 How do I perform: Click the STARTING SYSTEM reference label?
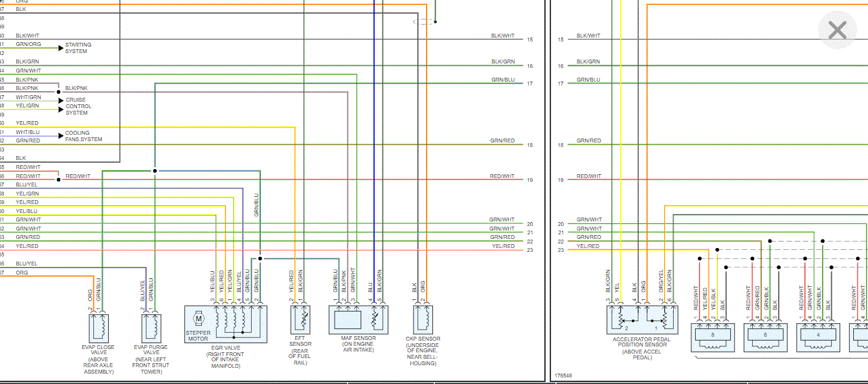click(78, 48)
